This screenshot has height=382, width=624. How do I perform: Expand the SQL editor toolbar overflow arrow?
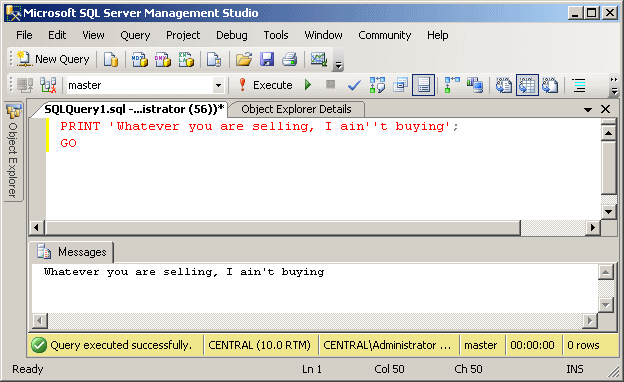tap(614, 92)
